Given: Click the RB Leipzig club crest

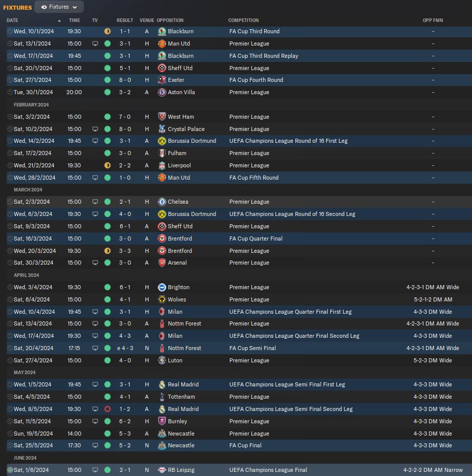Looking at the screenshot, I should [162, 470].
